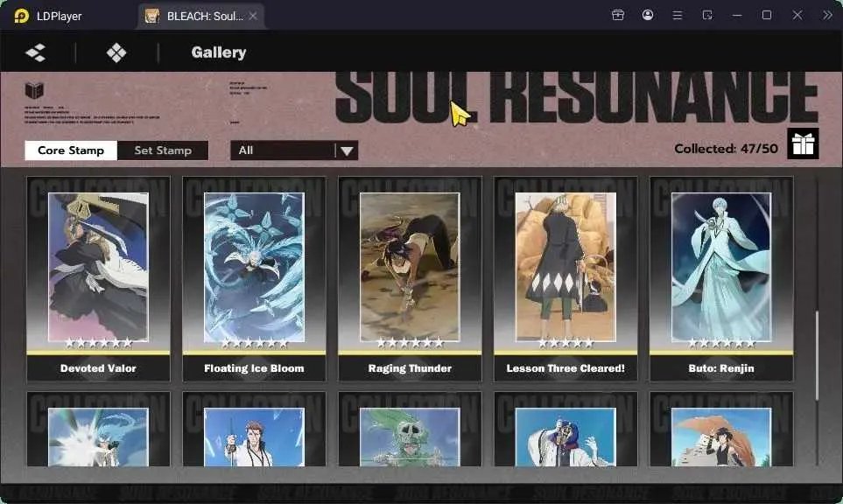843x504 pixels.
Task: Open the All filter dropdown
Action: [x=294, y=150]
